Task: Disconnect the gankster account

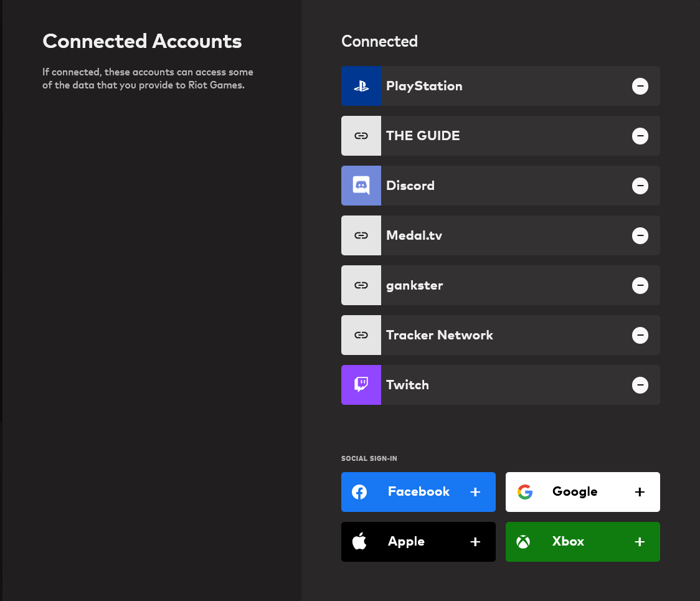Action: click(x=640, y=285)
